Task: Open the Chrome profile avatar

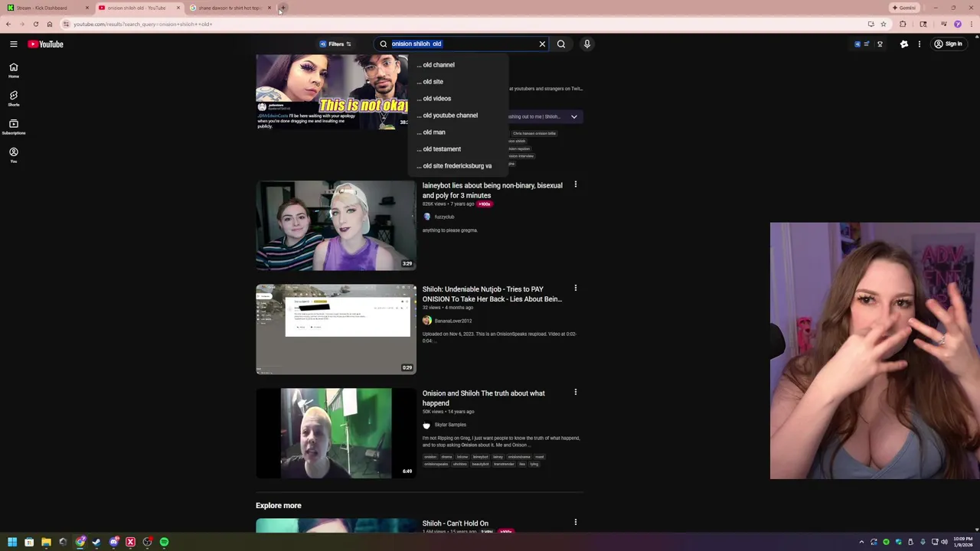Action: [x=957, y=24]
